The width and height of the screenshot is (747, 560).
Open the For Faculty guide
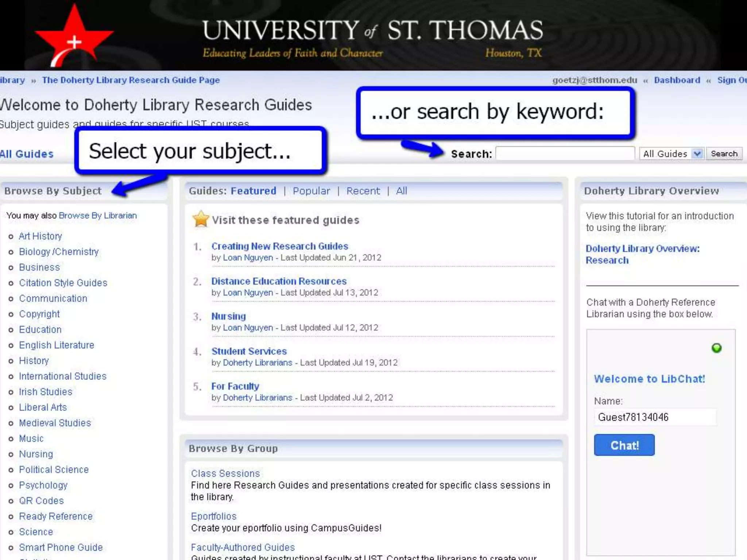coord(235,386)
